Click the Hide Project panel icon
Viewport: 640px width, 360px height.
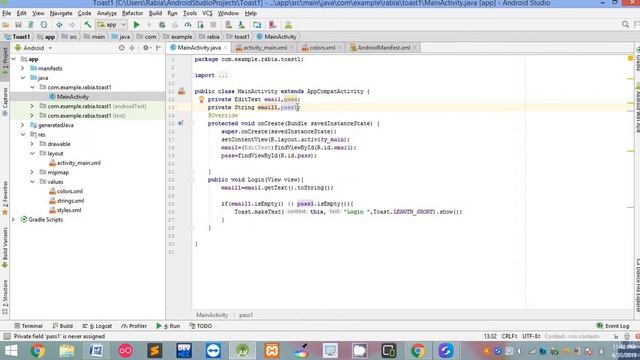pyautogui.click(x=158, y=48)
